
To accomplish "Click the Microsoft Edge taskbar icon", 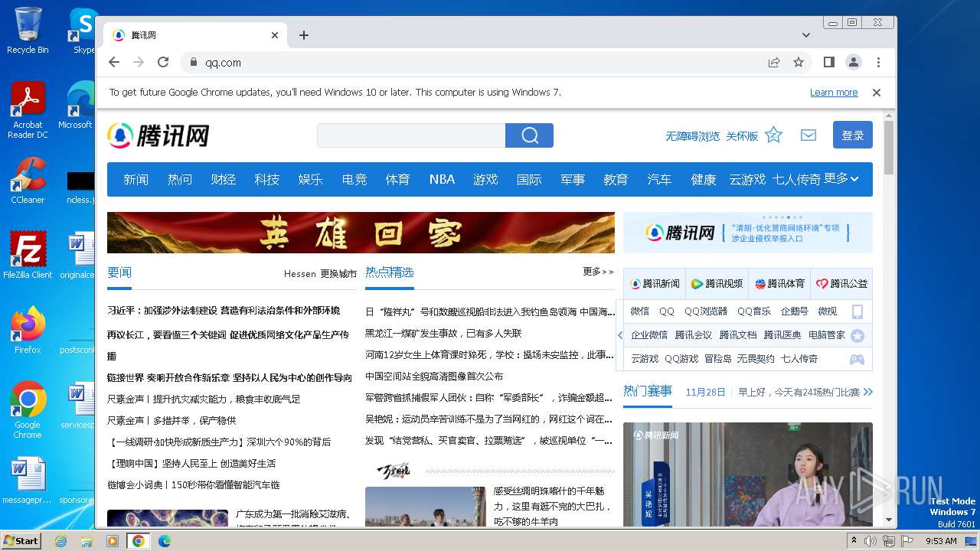I will coord(164,541).
